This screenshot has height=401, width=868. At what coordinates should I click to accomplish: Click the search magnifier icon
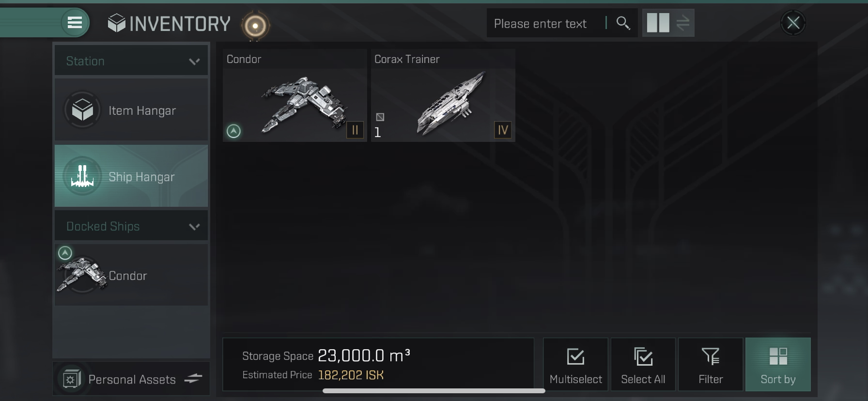[623, 23]
